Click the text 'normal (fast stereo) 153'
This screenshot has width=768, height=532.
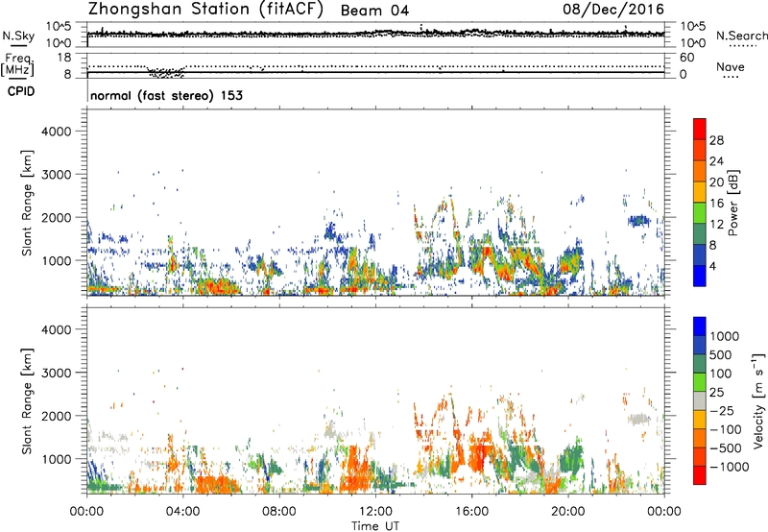click(166, 95)
